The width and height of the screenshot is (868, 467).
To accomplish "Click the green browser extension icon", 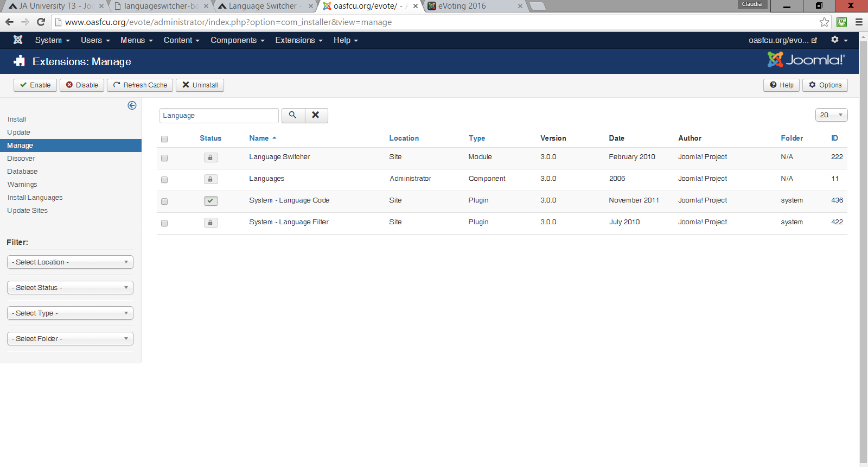I will click(x=842, y=22).
